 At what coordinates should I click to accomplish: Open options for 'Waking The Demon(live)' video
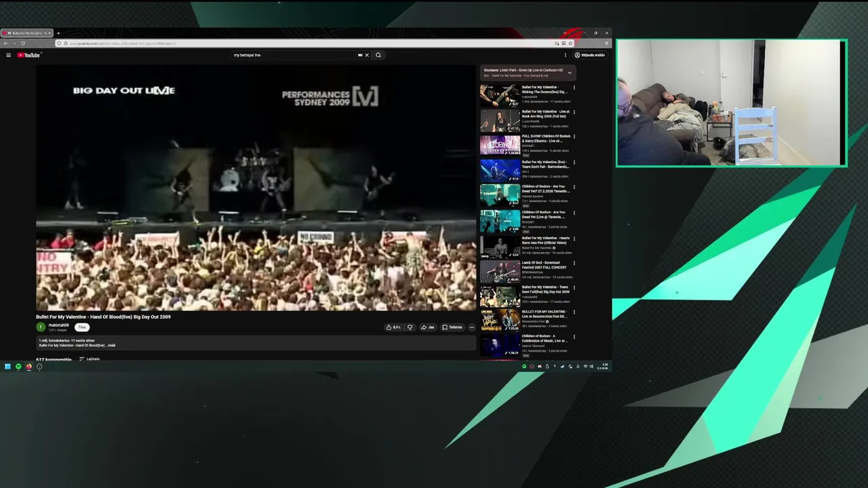click(574, 87)
